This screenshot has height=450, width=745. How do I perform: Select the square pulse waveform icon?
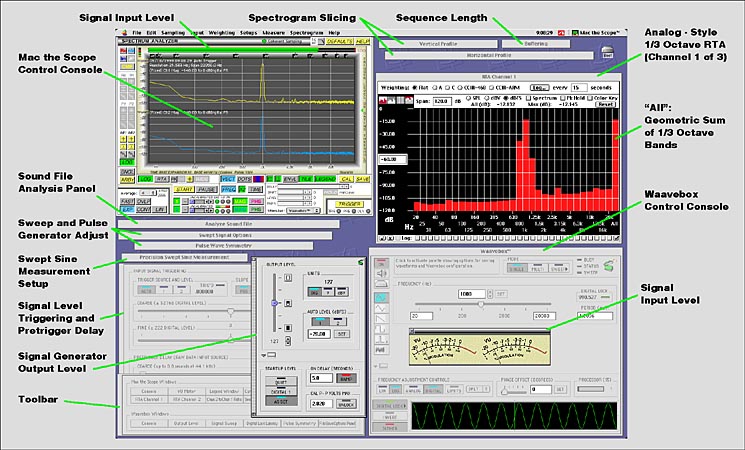(382, 329)
